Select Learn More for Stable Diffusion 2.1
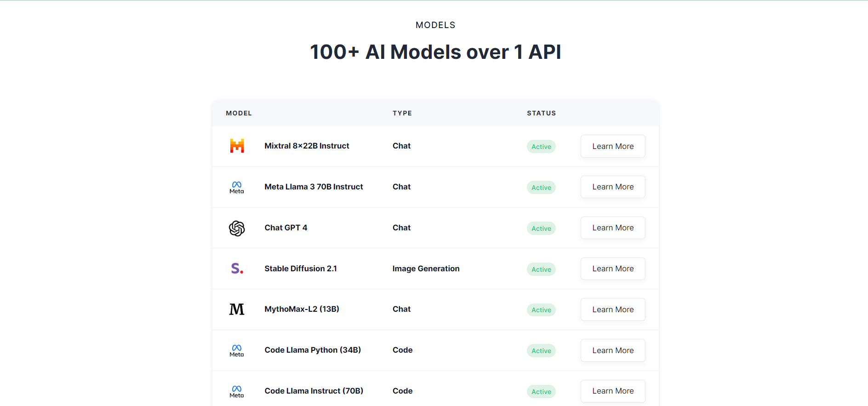Viewport: 868px width, 406px height. pyautogui.click(x=612, y=269)
